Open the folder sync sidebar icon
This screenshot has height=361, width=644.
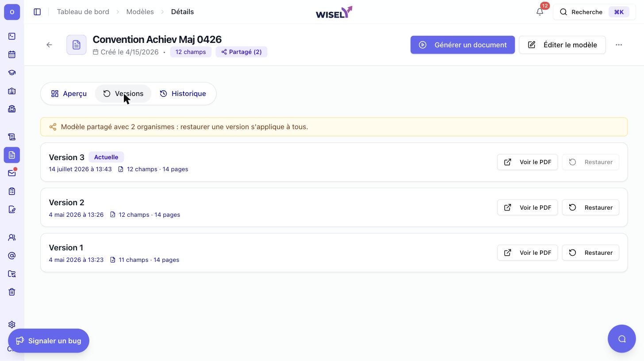(x=12, y=274)
